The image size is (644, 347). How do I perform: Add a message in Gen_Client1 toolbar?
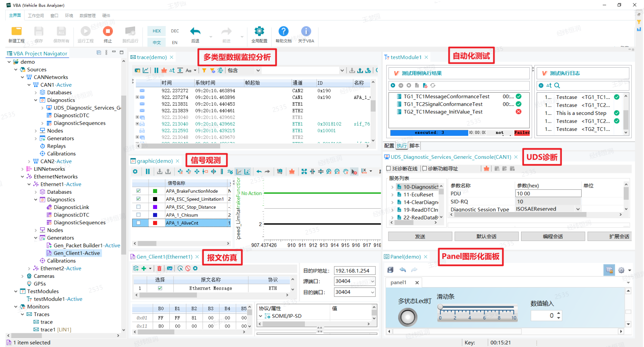tap(144, 268)
